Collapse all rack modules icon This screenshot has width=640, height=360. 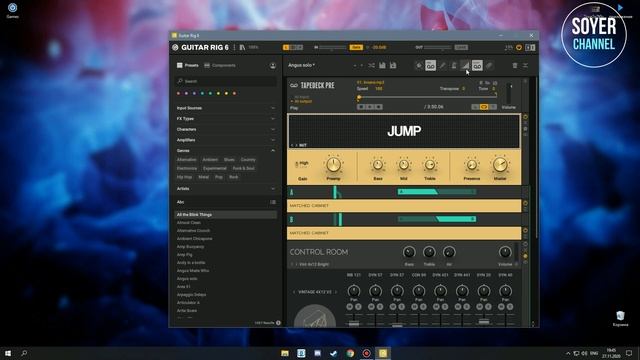pyautogui.click(x=525, y=65)
